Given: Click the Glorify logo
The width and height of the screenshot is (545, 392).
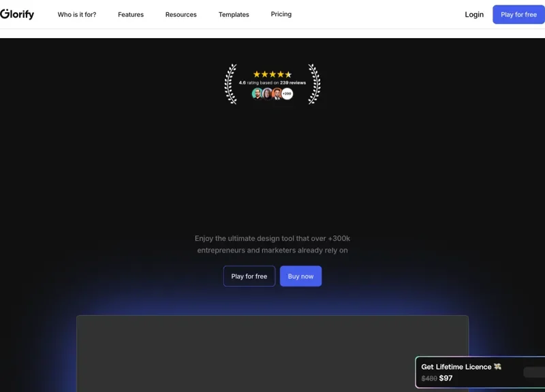Looking at the screenshot, I should pyautogui.click(x=18, y=14).
